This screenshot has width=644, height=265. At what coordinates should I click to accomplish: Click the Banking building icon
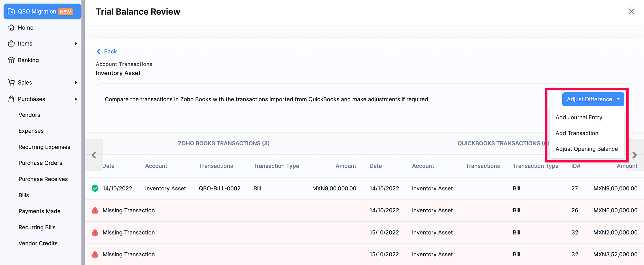(x=11, y=60)
